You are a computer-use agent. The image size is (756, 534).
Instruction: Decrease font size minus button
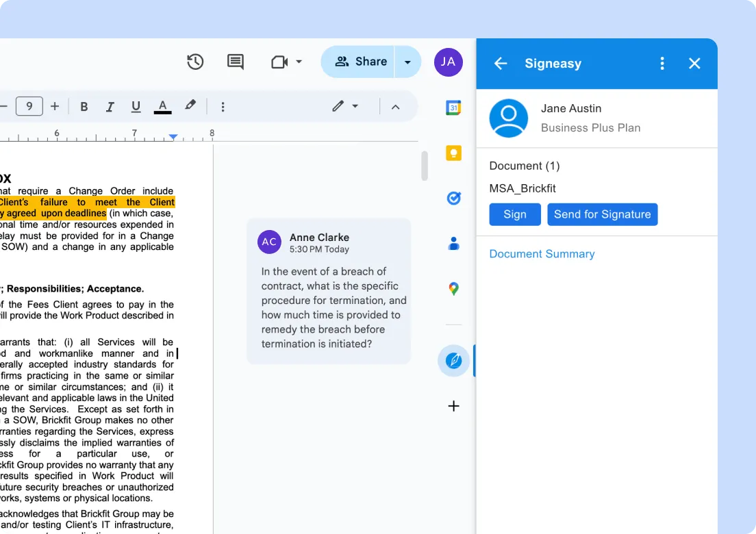tap(4, 106)
